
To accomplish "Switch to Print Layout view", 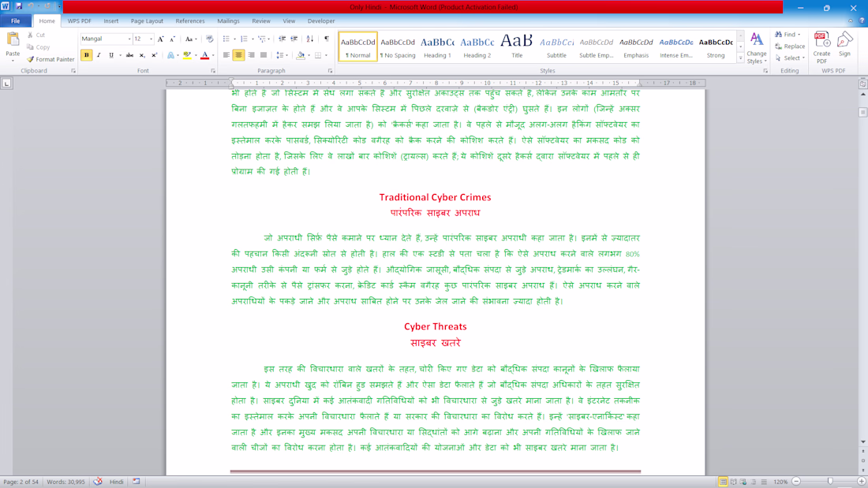I will (723, 482).
